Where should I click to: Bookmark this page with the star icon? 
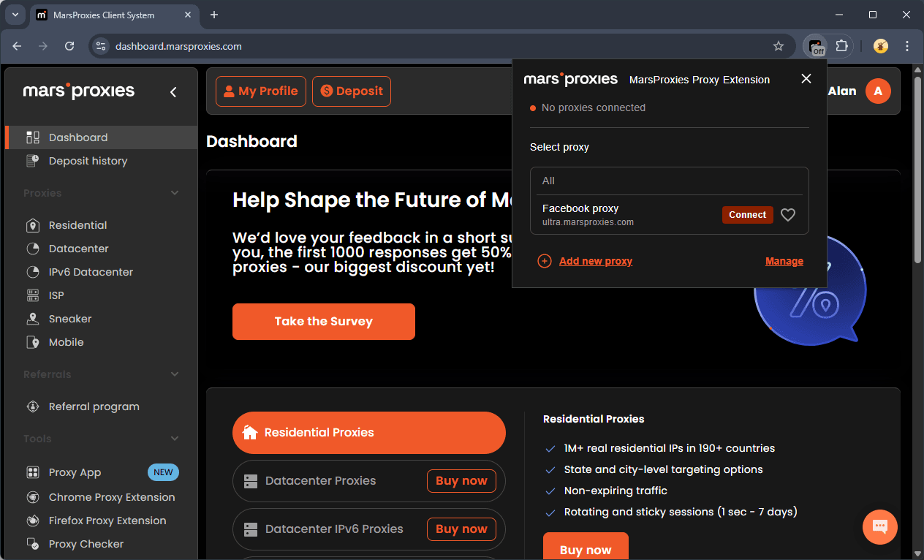pos(779,46)
